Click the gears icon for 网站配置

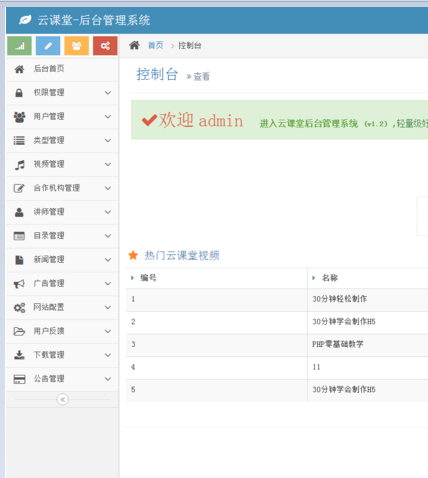click(19, 307)
